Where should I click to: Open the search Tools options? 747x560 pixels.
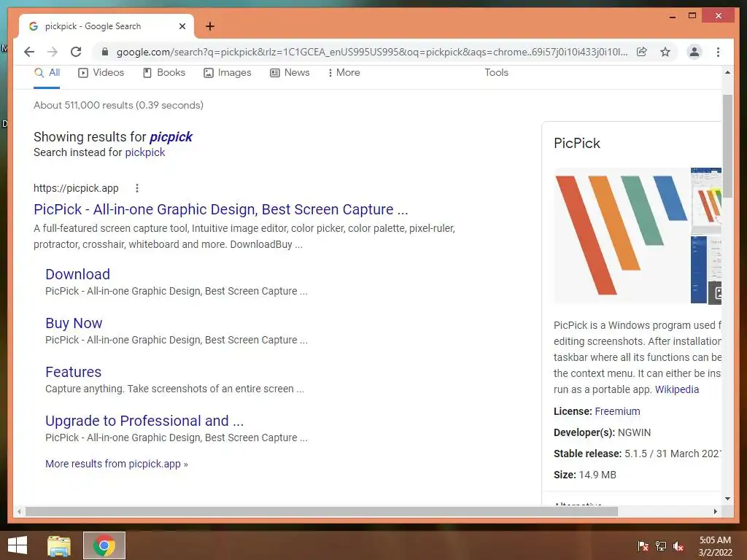[x=496, y=73]
